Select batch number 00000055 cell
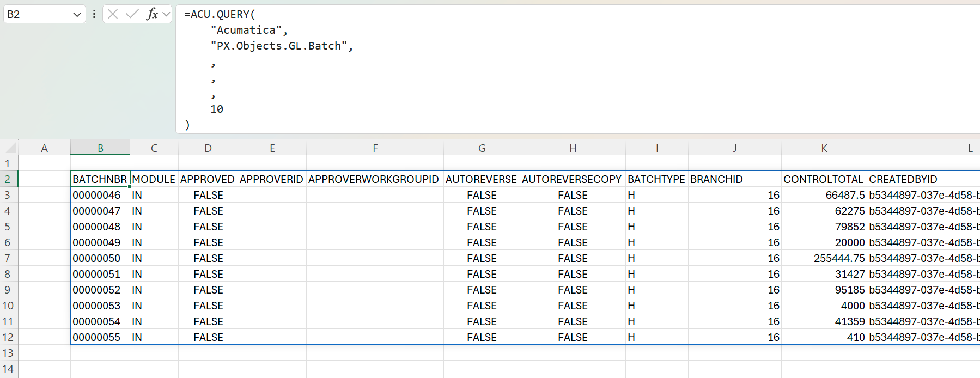 100,337
